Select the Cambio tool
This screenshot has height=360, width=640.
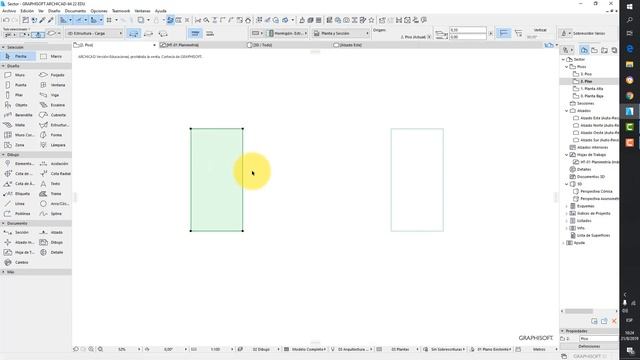pyautogui.click(x=18, y=262)
